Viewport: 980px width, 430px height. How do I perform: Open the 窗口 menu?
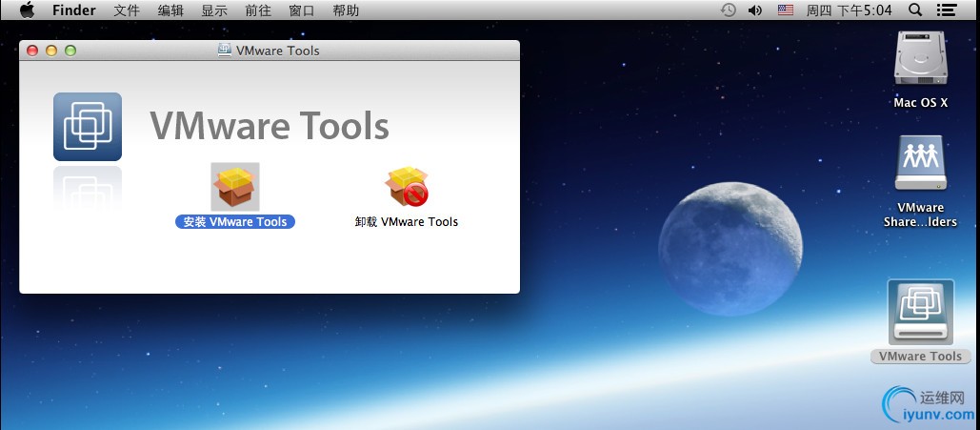pyautogui.click(x=301, y=10)
